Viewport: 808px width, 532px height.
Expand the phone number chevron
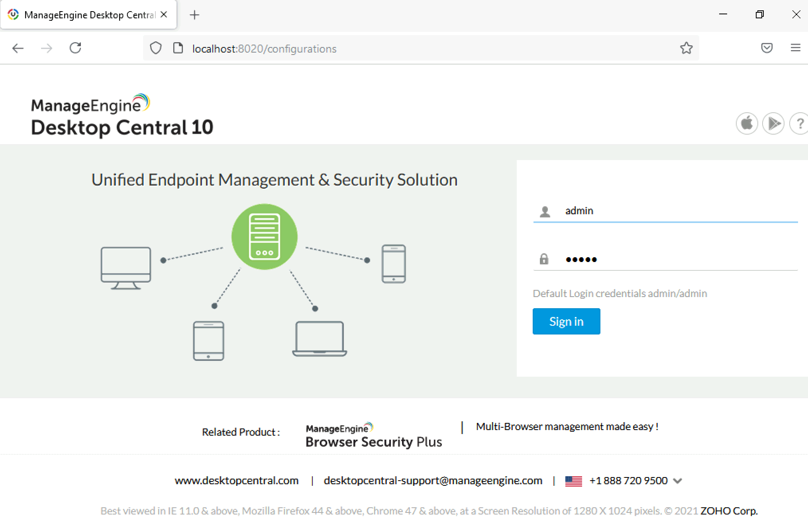click(677, 481)
